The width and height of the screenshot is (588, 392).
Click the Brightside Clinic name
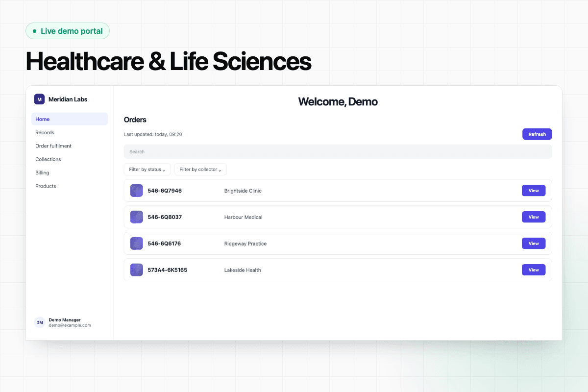pos(243,191)
